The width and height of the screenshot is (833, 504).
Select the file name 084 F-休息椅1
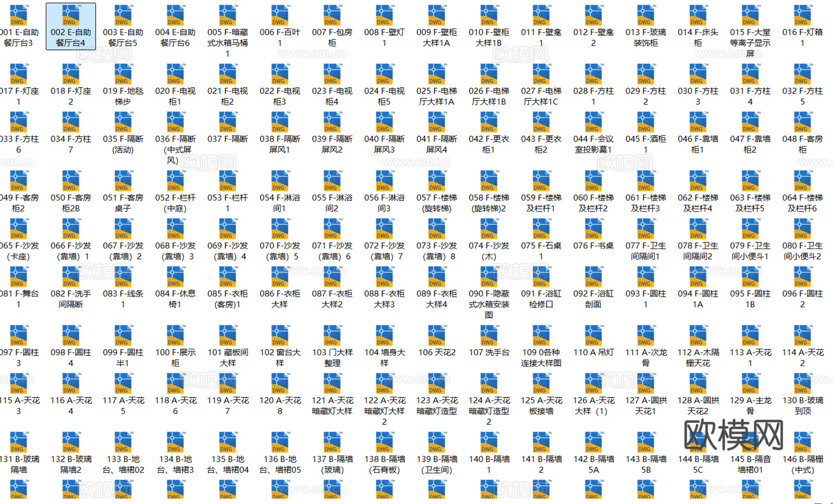click(175, 299)
